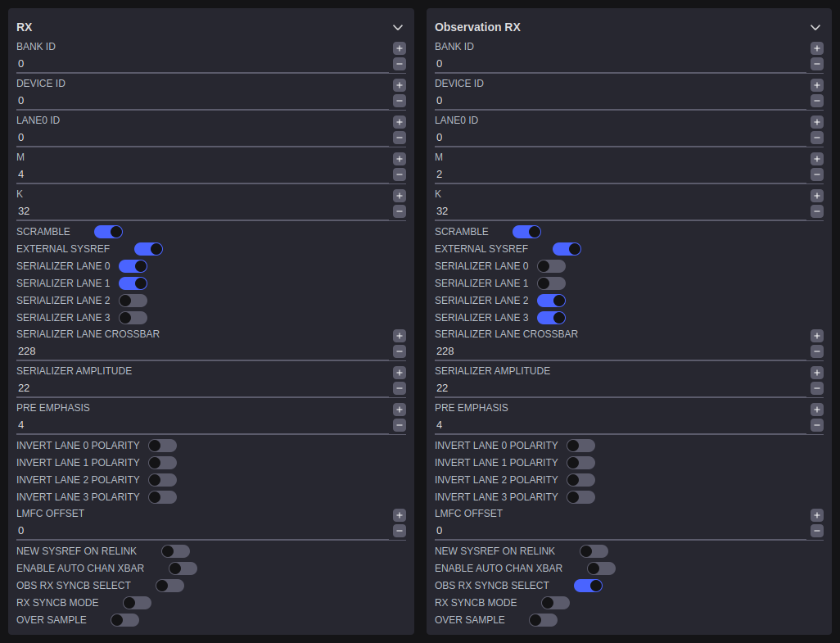Decrease RX PRE EMPHASIS value
The width and height of the screenshot is (840, 643).
coord(399,425)
